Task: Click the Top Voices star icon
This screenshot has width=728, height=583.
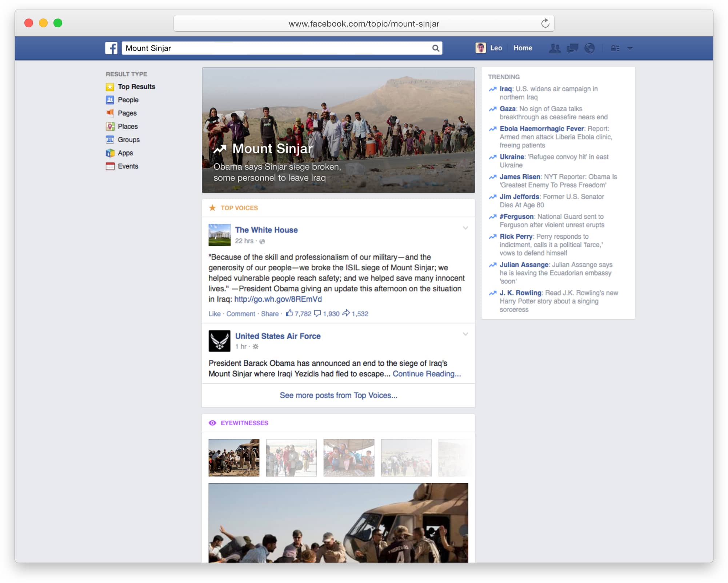Action: (212, 208)
